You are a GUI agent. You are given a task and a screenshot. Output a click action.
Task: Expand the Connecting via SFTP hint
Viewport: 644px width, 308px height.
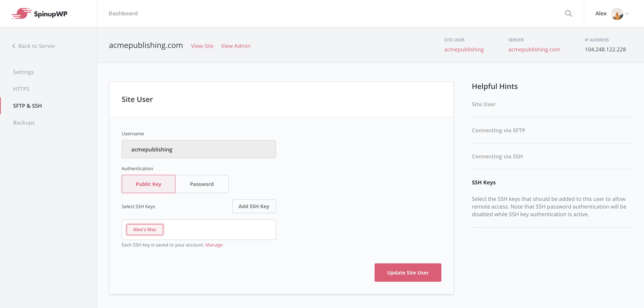(x=498, y=130)
